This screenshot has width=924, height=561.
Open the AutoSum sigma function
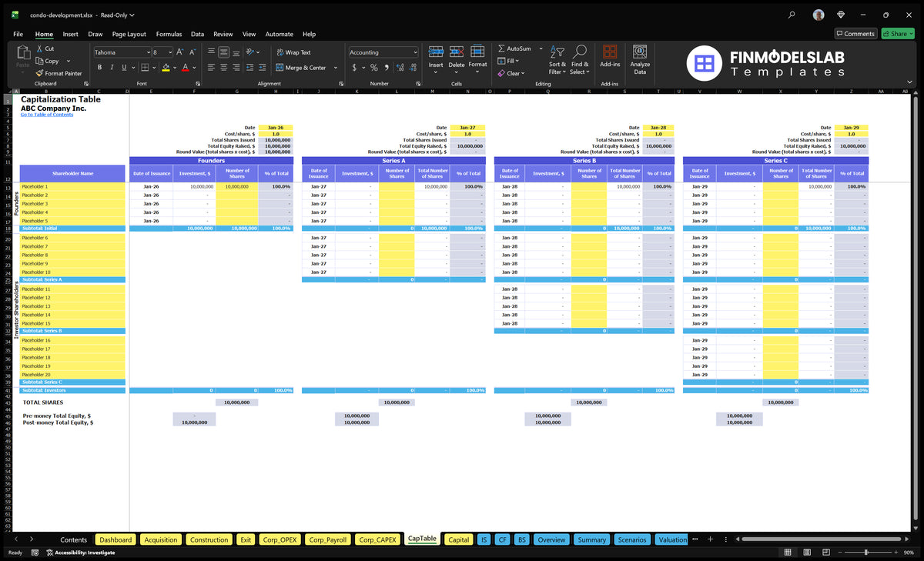pos(501,48)
